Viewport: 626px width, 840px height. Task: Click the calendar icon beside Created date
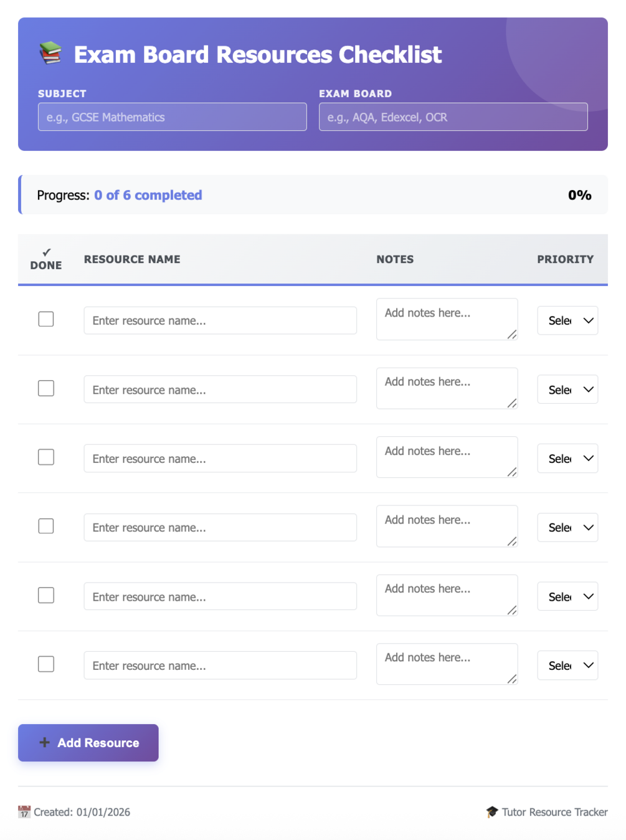click(x=24, y=812)
